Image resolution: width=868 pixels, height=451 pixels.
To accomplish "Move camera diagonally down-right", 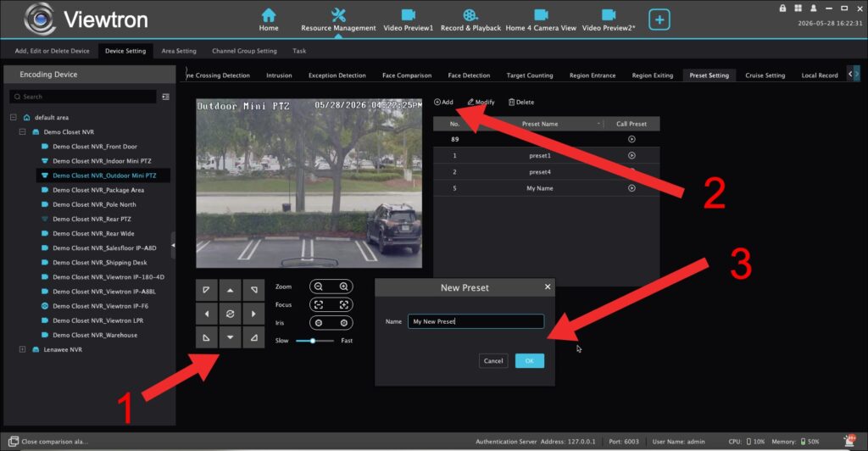I will 253,337.
